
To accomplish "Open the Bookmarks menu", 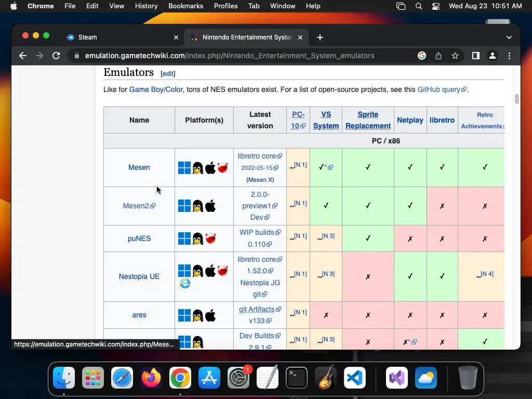I will coord(185,6).
